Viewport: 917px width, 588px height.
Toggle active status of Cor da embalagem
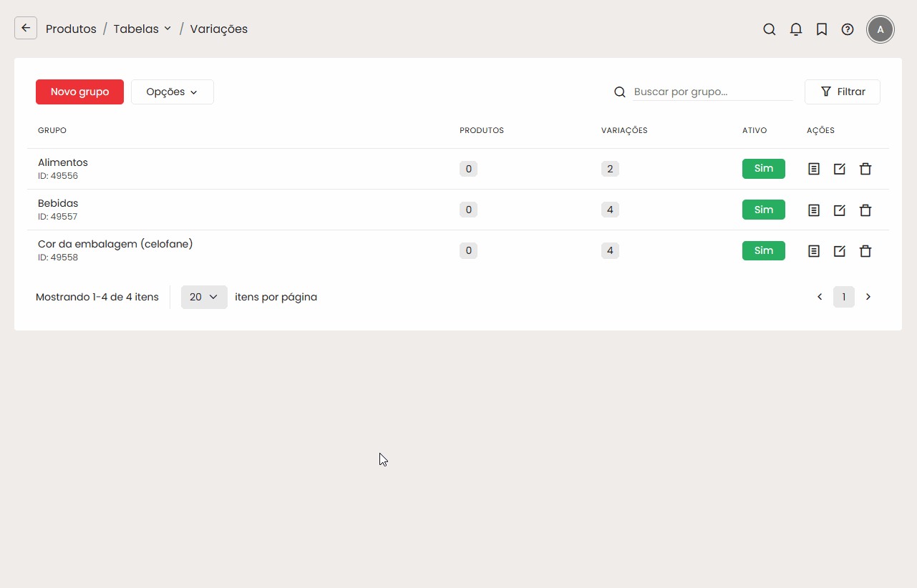(763, 251)
